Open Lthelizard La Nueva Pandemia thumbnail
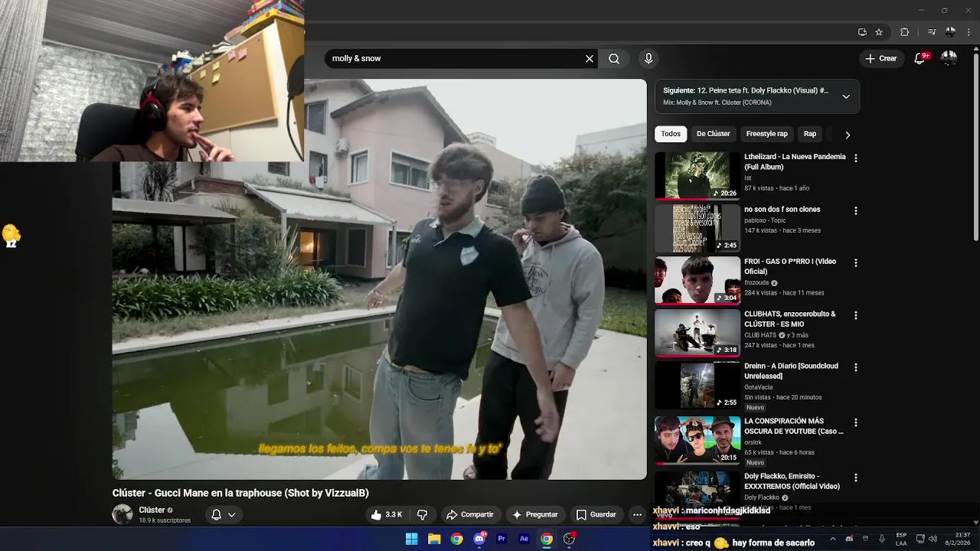This screenshot has width=980, height=551. (697, 176)
